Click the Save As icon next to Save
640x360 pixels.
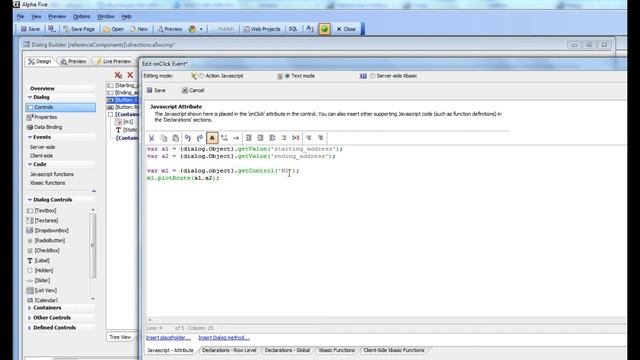pyautogui.click(x=52, y=29)
